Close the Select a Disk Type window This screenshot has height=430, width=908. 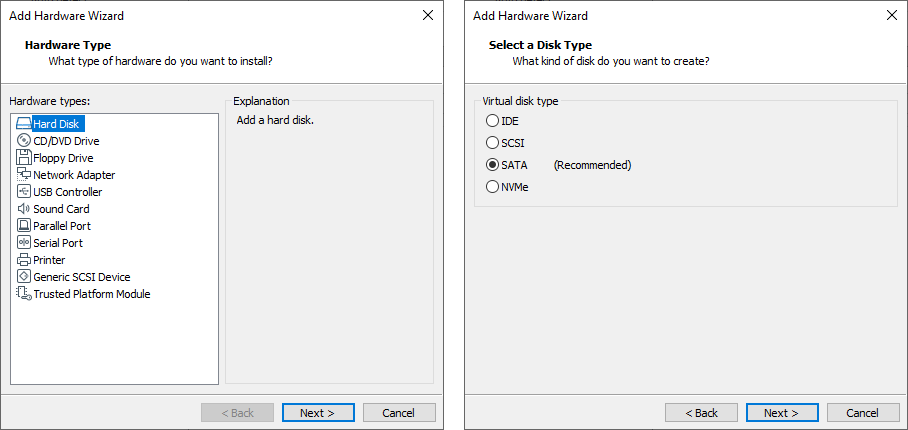[x=892, y=15]
